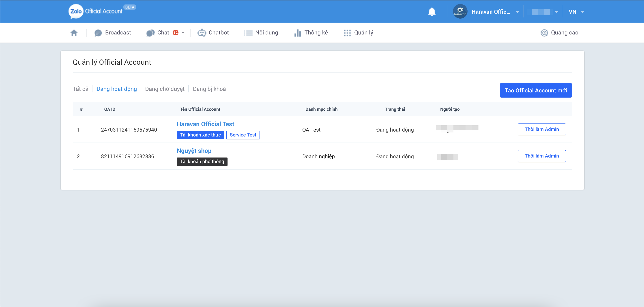Click the Quản lý grid icon

[x=347, y=33]
